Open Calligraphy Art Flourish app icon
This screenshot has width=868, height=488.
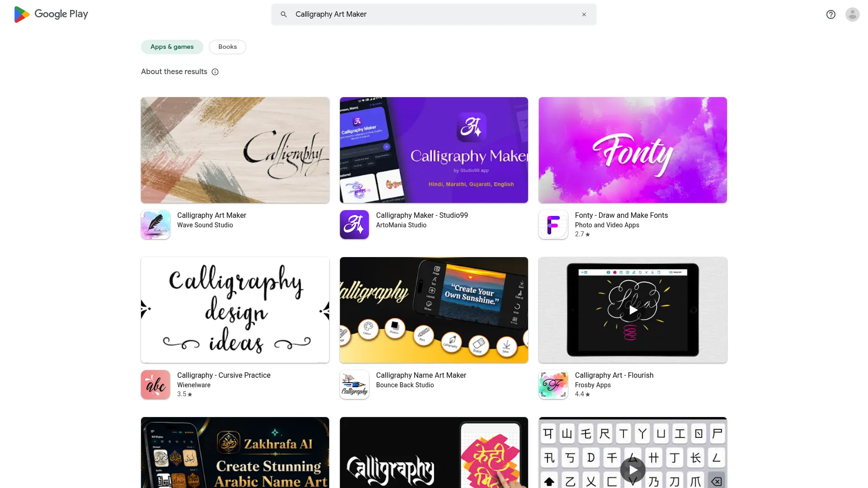(x=553, y=385)
